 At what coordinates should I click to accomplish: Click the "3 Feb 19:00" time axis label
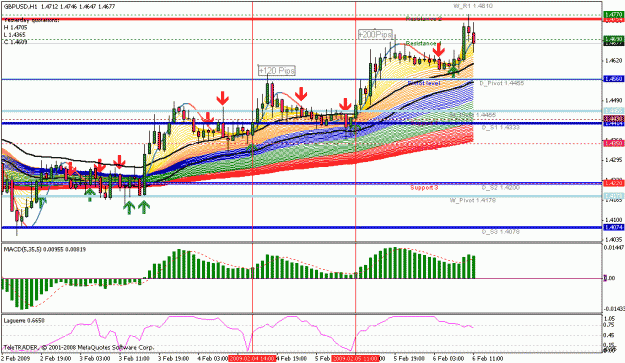click(173, 359)
